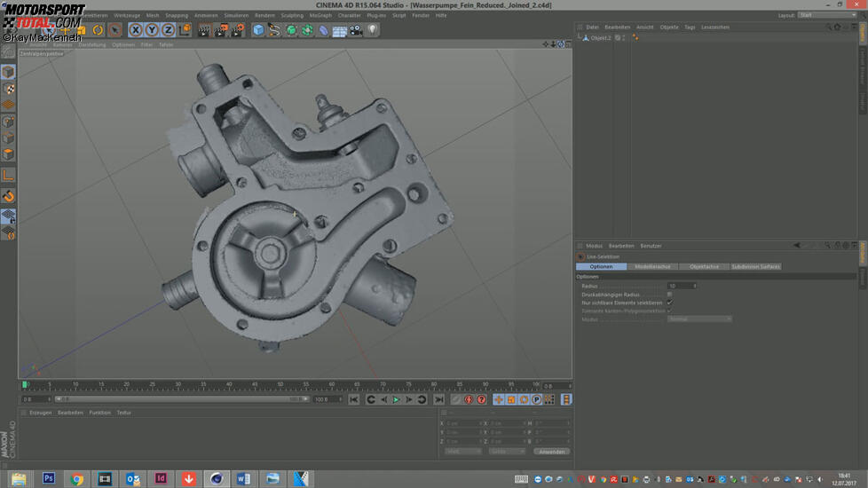Select polygons mode cube icon

[x=8, y=154]
